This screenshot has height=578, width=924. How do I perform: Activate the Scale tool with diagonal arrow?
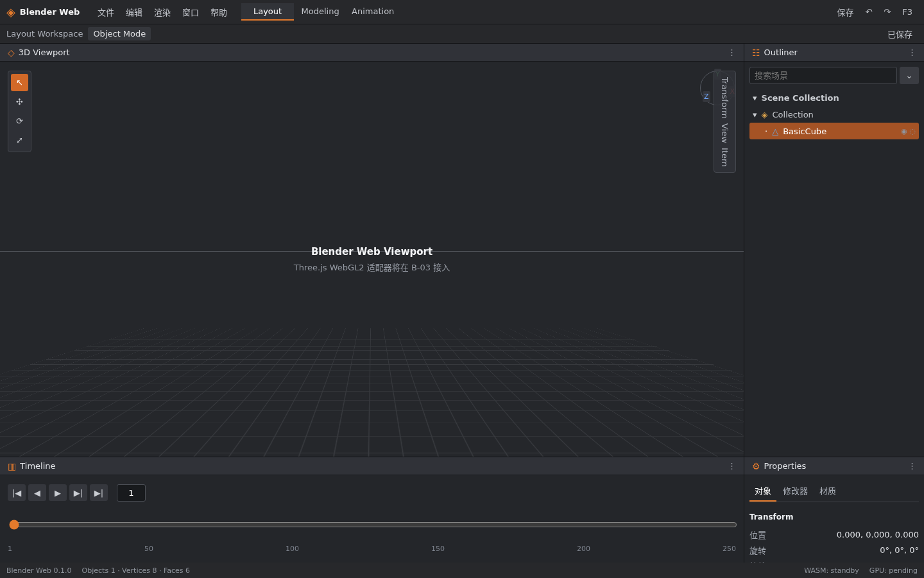pyautogui.click(x=19, y=140)
